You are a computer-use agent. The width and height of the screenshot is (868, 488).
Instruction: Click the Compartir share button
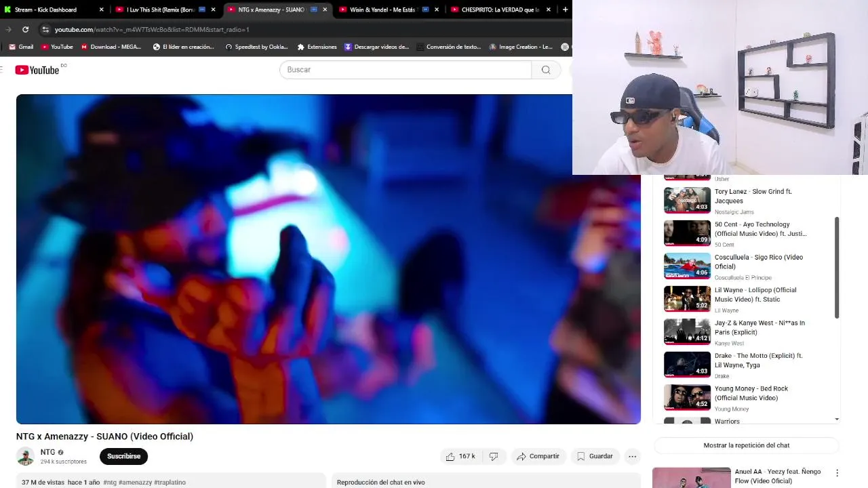(538, 456)
